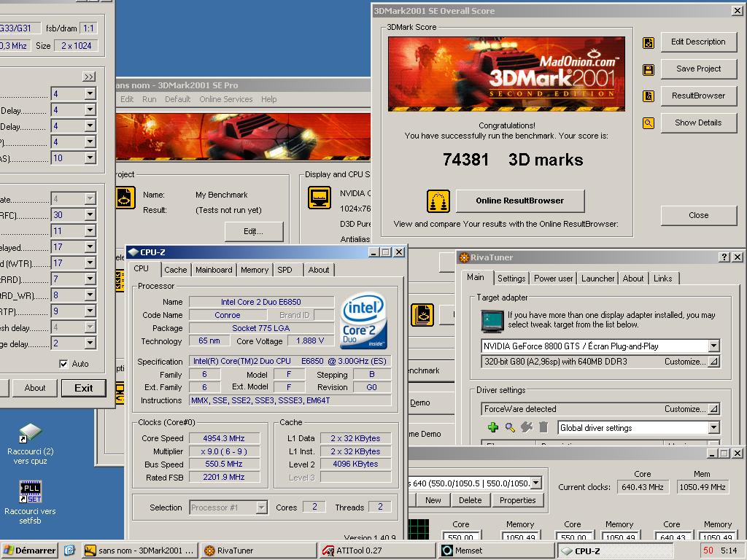Click the Delete button in ATITool
This screenshot has width=747, height=560.
471,500
